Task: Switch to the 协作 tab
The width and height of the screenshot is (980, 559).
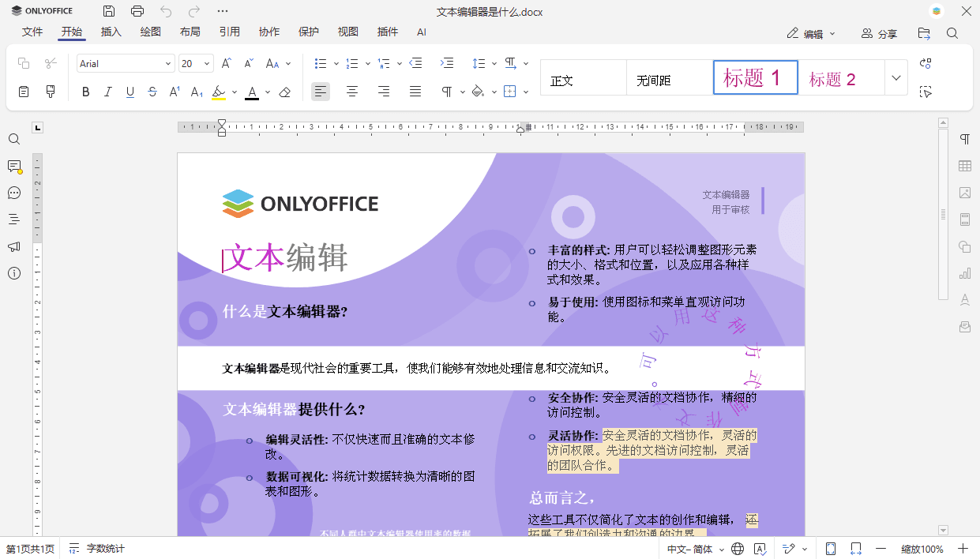Action: pyautogui.click(x=269, y=32)
